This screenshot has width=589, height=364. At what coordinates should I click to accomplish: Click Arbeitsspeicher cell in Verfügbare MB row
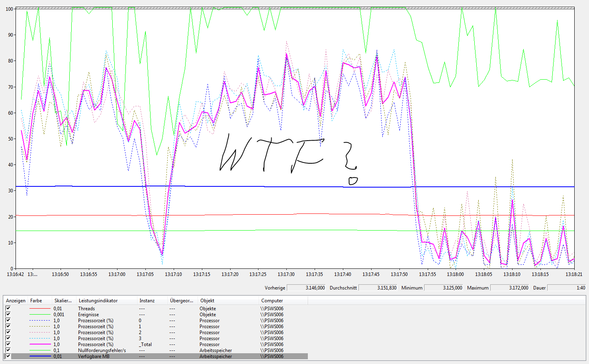(216, 356)
